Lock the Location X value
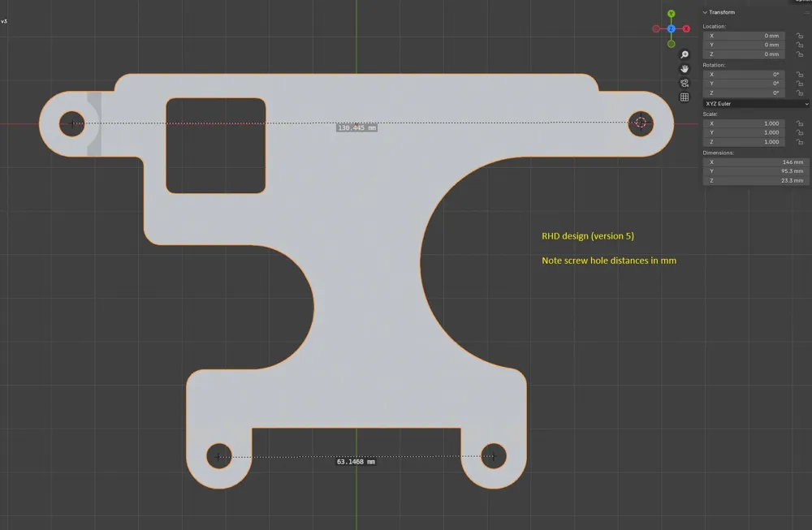The height and width of the screenshot is (530, 812). 800,36
